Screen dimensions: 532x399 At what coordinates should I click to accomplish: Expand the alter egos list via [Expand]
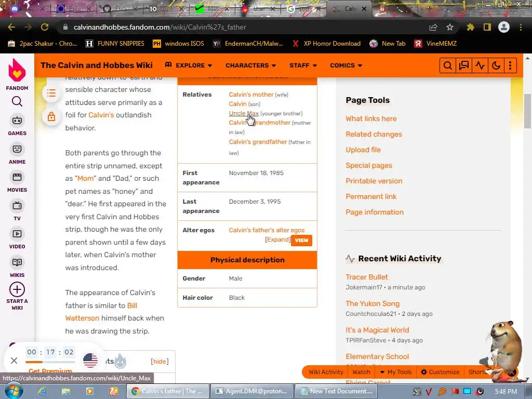point(278,240)
